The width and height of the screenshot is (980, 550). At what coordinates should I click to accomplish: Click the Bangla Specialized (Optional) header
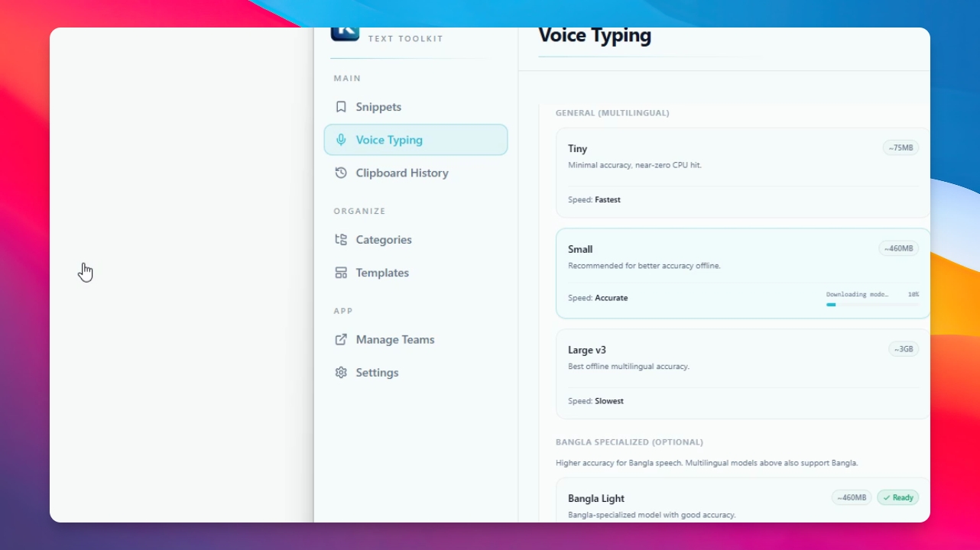click(x=629, y=442)
